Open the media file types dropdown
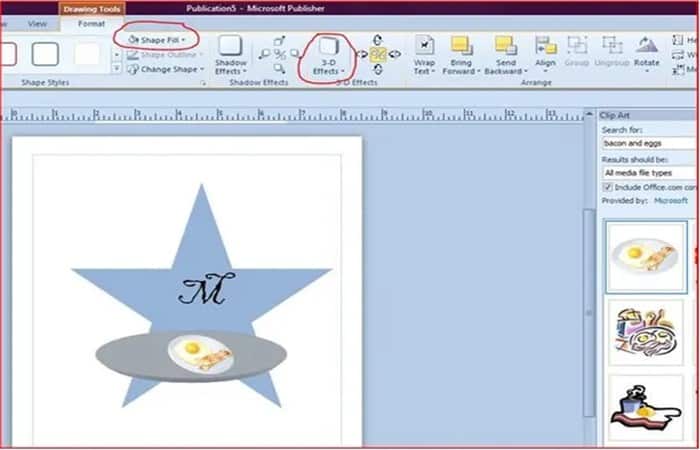 coord(650,173)
